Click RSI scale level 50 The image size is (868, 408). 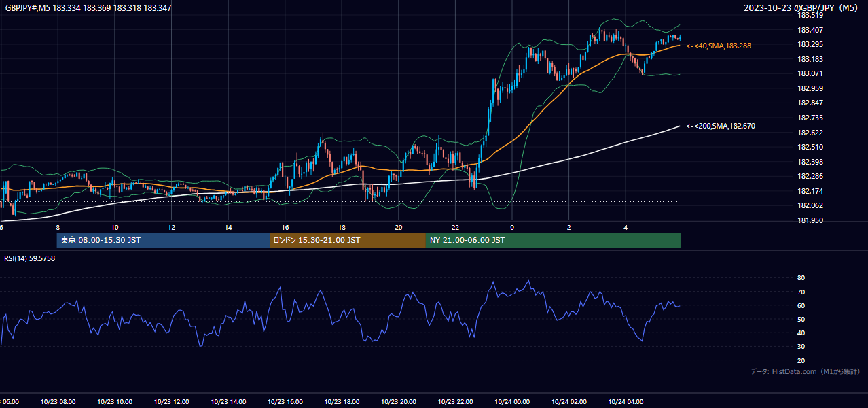(801, 320)
